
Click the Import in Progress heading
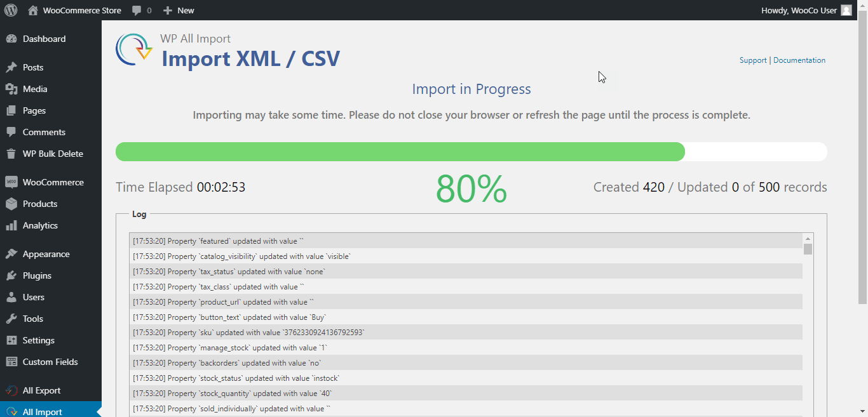pos(471,89)
